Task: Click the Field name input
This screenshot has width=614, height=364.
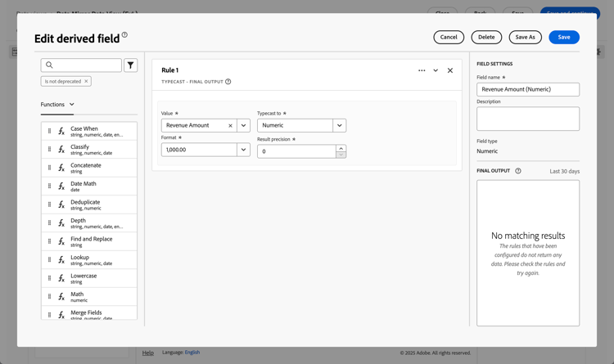Action: click(528, 89)
